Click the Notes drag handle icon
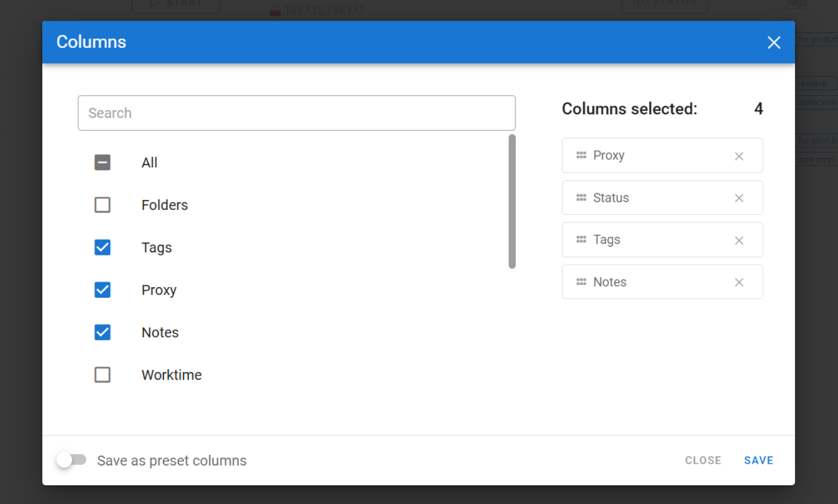 tap(581, 282)
